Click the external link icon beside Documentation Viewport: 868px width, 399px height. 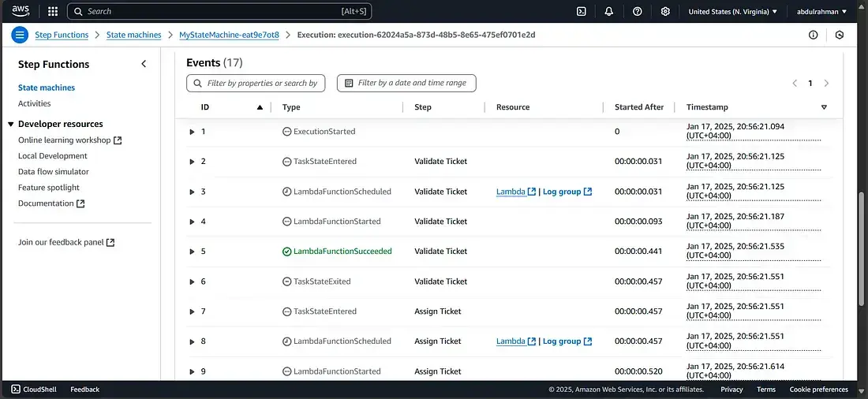coord(80,203)
